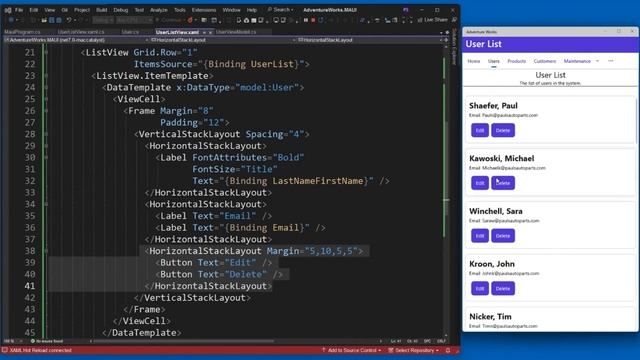
Task: Click Delete button for Winchell, Sara
Action: [503, 236]
